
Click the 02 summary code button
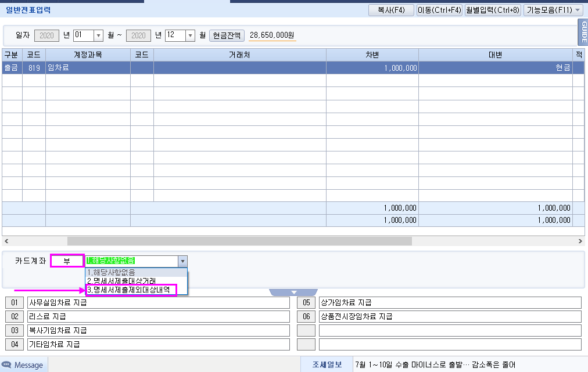15,316
